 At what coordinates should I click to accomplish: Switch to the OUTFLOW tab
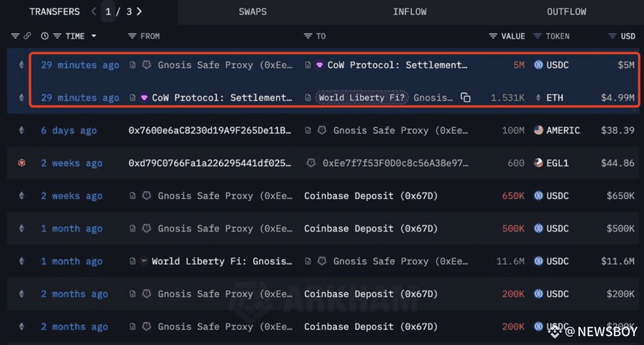[566, 11]
